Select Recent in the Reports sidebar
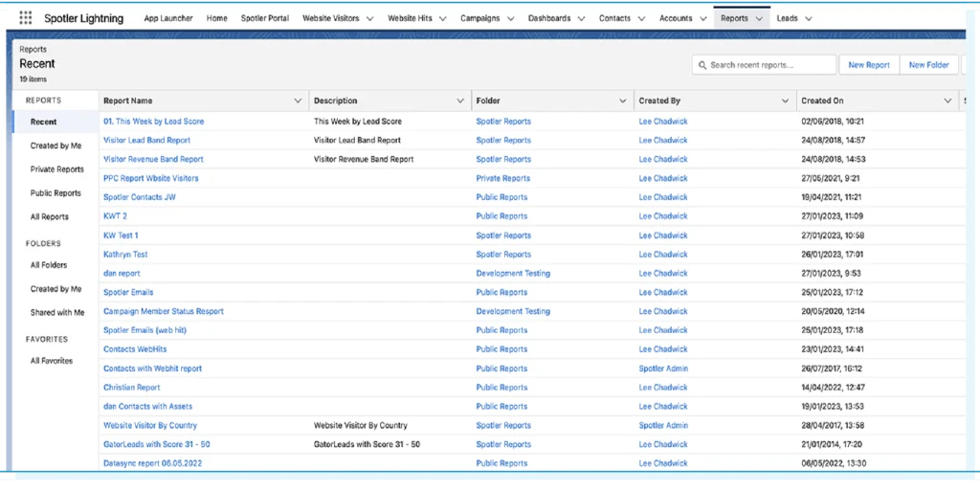This screenshot has width=980, height=492. 55,122
